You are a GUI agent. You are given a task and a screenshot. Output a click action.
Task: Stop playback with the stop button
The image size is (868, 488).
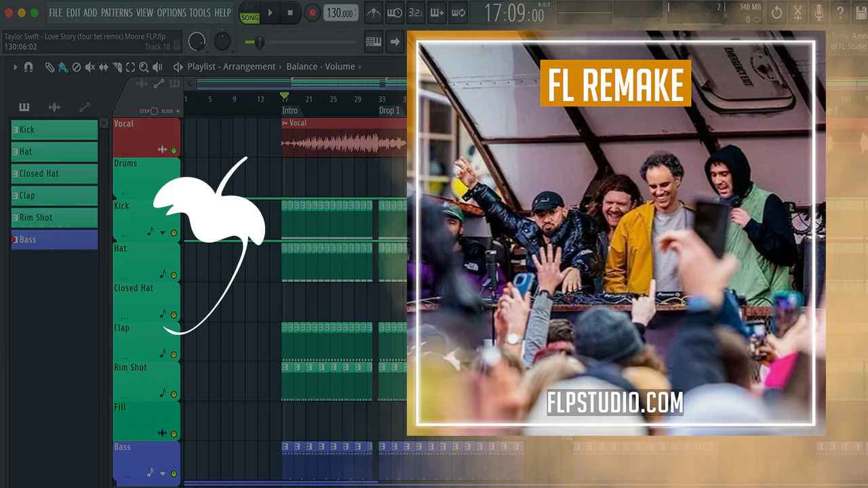pos(290,13)
